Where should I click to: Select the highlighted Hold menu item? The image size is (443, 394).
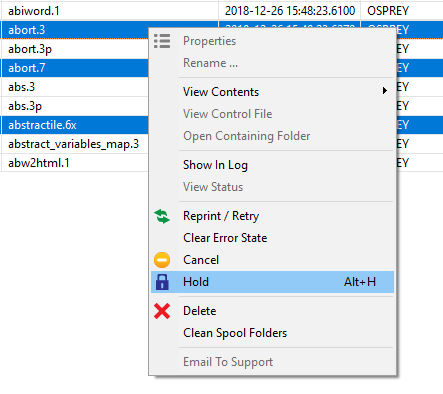272,282
